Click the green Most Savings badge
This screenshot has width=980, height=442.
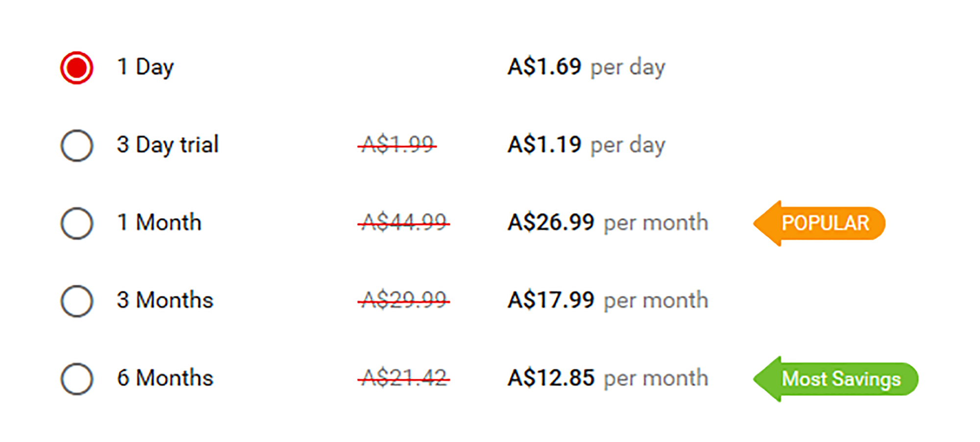click(x=835, y=379)
